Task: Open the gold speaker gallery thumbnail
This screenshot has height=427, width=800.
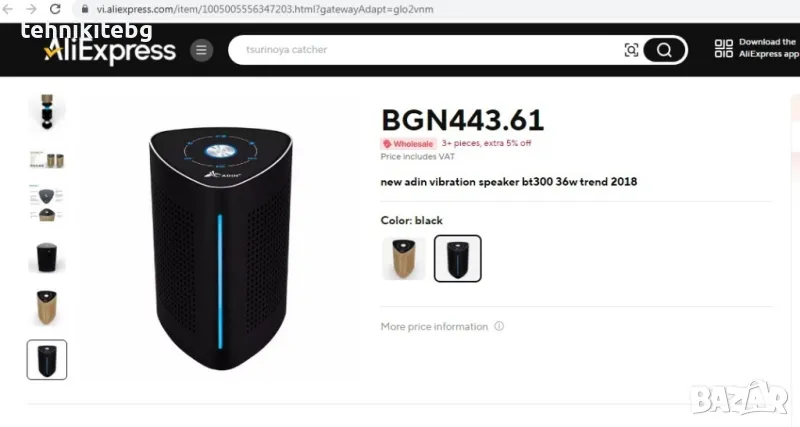Action: (46, 308)
